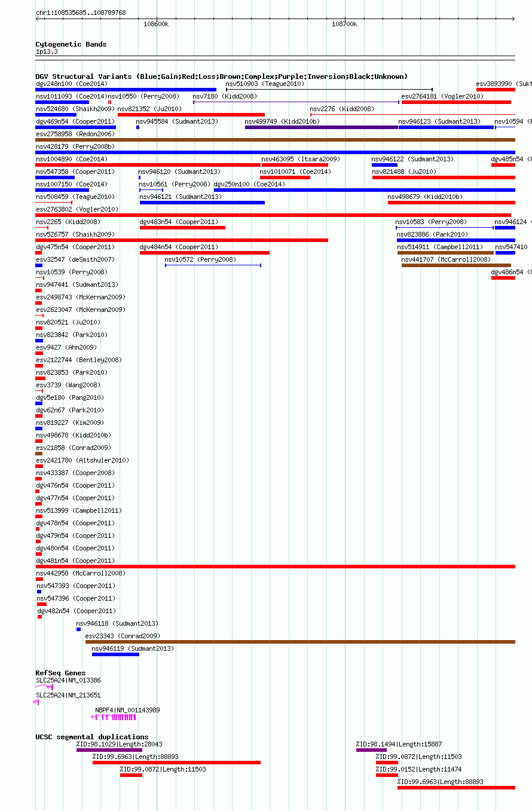Click nsv10572 (Perry2008) label
This screenshot has height=811, width=532.
(201, 260)
